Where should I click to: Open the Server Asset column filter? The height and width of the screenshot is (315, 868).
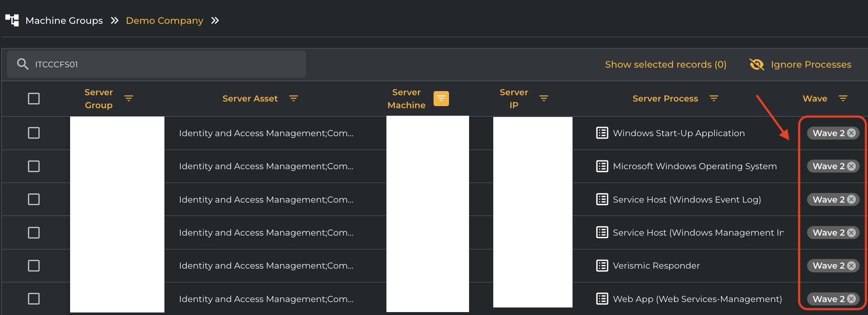[293, 99]
